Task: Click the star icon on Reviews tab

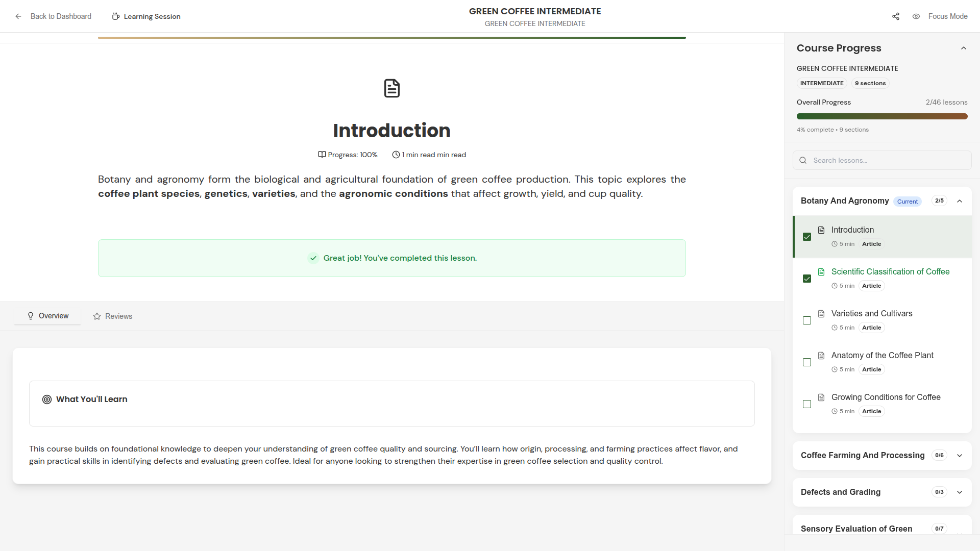Action: 97,316
